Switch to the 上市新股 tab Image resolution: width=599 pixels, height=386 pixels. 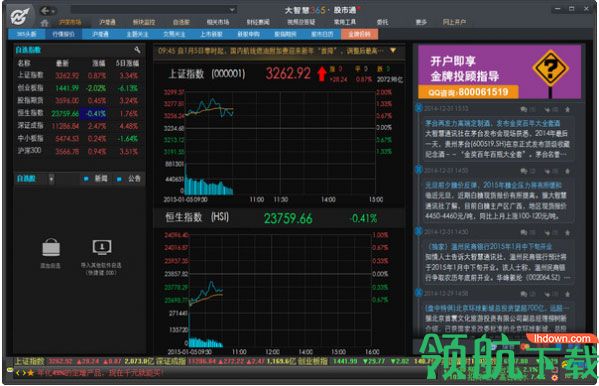(x=211, y=34)
